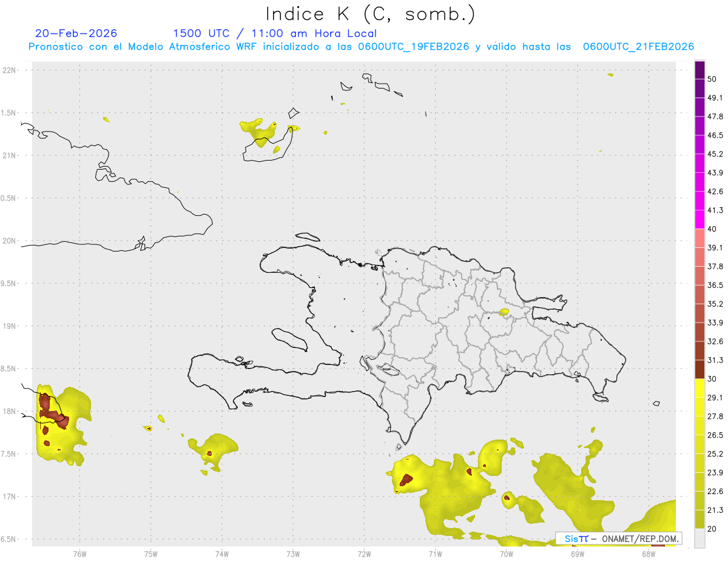
Task: Click the longitude axis label "73W"
Action: click(293, 554)
